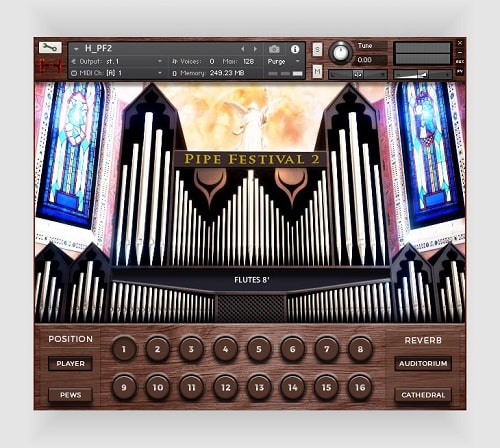The image size is (500, 448).
Task: Select preset button 8
Action: point(360,349)
